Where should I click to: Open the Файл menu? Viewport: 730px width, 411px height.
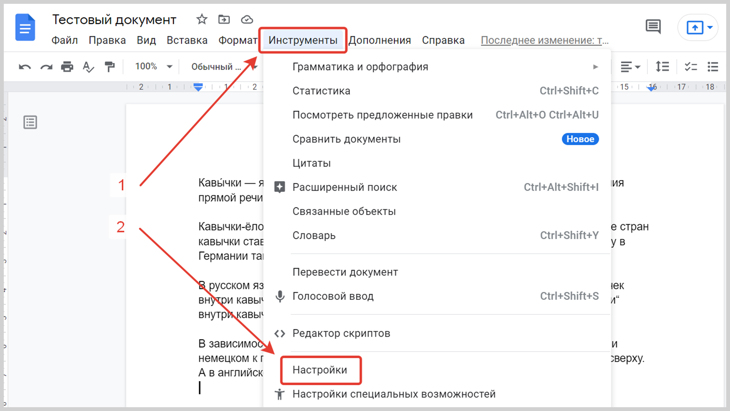[64, 40]
